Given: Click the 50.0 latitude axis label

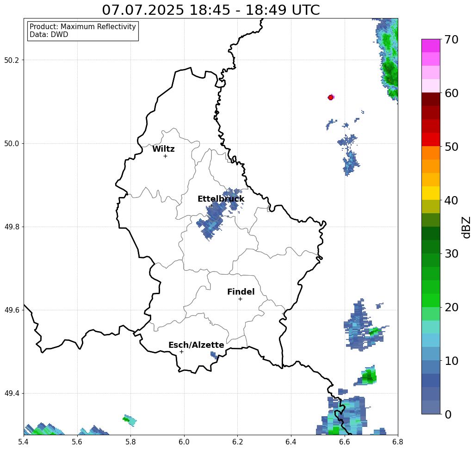Looking at the screenshot, I should pyautogui.click(x=12, y=143).
